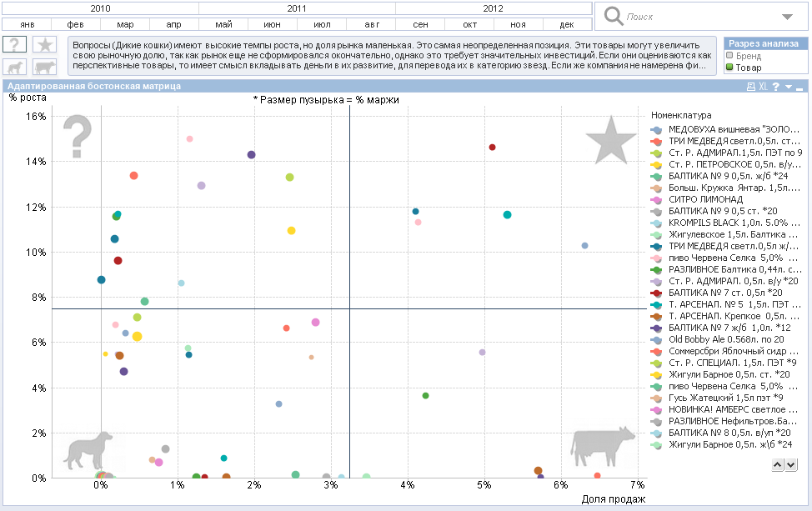Click legend color marker for Old Bobby Ale
812x511 pixels.
[658, 340]
